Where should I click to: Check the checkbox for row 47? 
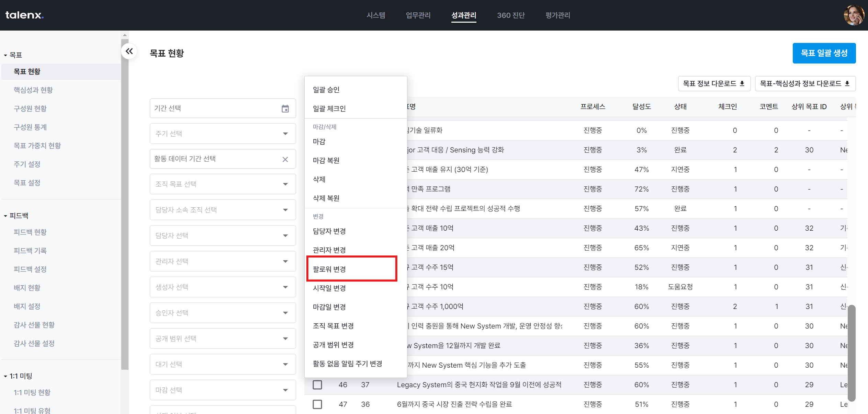317,404
